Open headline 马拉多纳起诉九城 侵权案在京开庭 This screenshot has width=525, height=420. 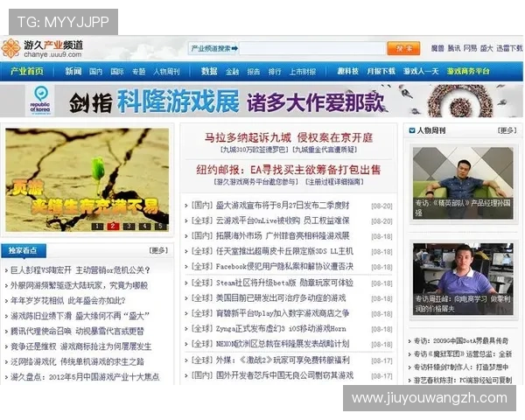(289, 137)
